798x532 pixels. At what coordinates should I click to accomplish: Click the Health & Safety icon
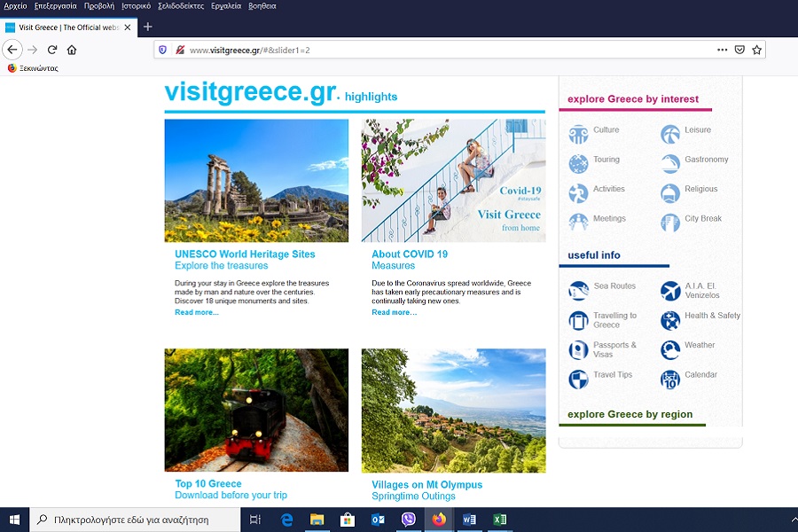pyautogui.click(x=670, y=320)
